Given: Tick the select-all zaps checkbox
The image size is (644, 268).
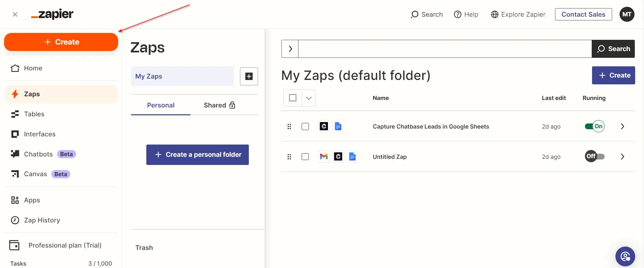Looking at the screenshot, I should [293, 98].
